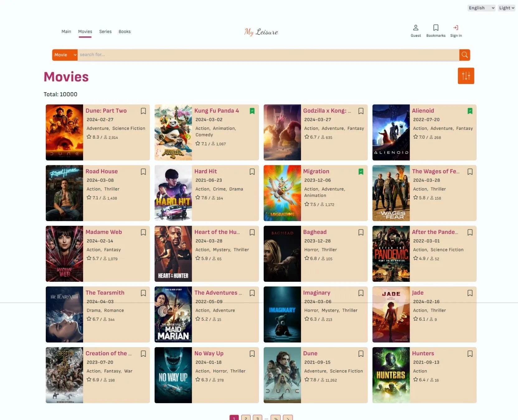Click the orange search magnifier button
This screenshot has width=518, height=420.
464,55
